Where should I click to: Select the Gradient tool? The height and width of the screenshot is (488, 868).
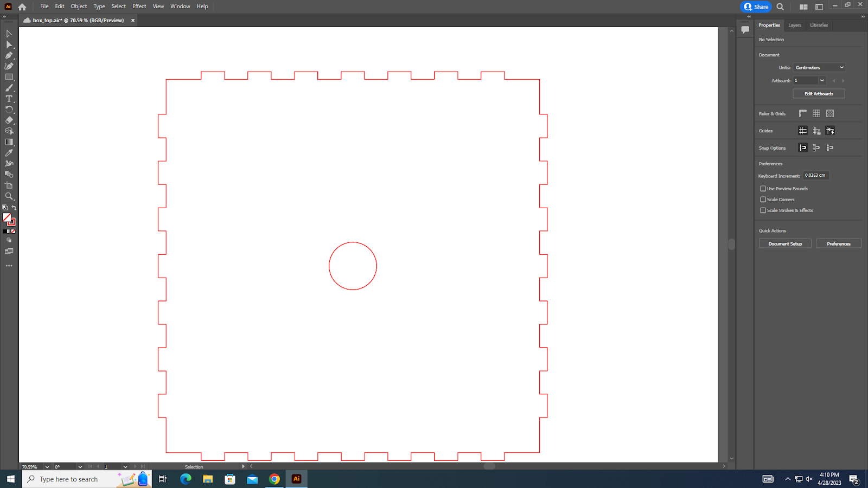pyautogui.click(x=9, y=142)
